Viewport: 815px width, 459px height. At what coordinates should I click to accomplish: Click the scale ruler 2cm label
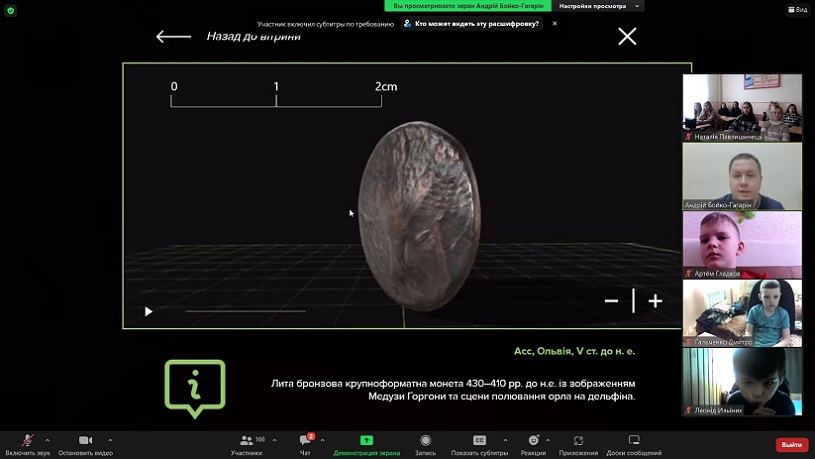(386, 87)
